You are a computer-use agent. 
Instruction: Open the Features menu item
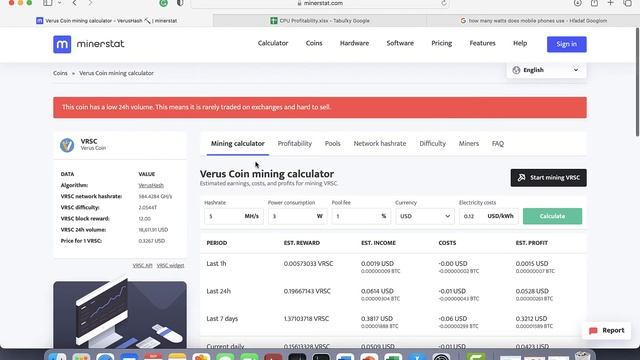482,43
